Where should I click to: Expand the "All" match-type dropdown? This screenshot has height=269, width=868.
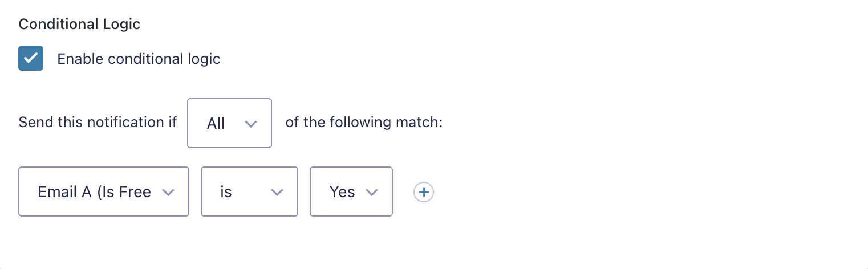pos(229,123)
